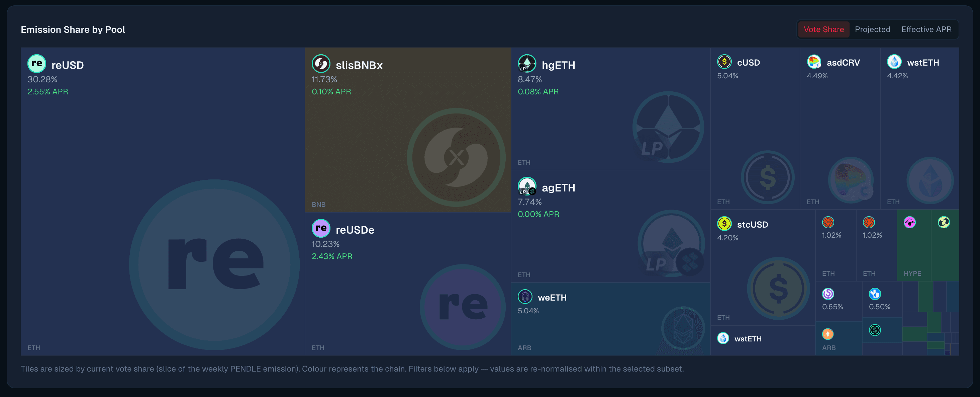Click the purple reUSDe token icon
Image resolution: width=980 pixels, height=397 pixels.
pyautogui.click(x=321, y=228)
